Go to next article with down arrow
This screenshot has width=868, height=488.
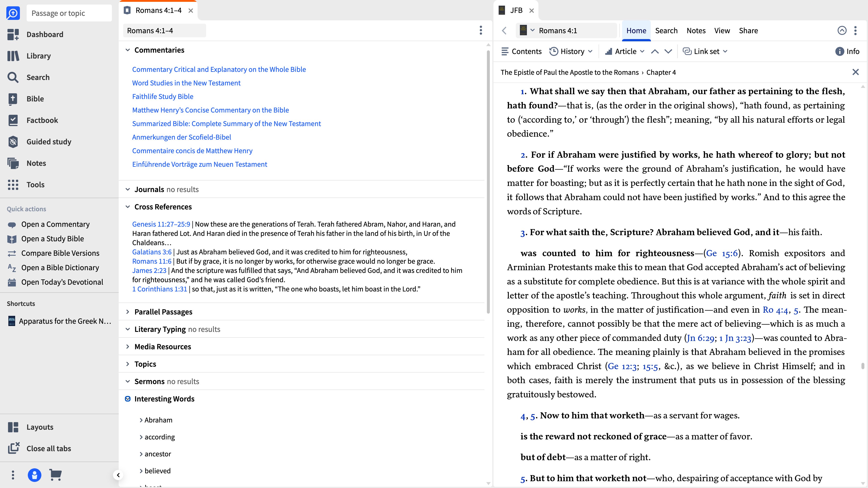point(668,52)
